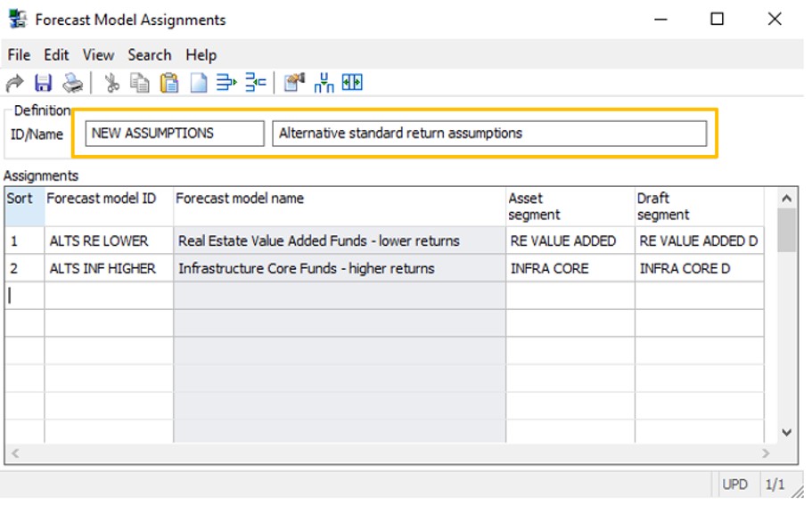This screenshot has width=812, height=505.
Task: Click the copy icon in toolbar
Action: pos(139,83)
